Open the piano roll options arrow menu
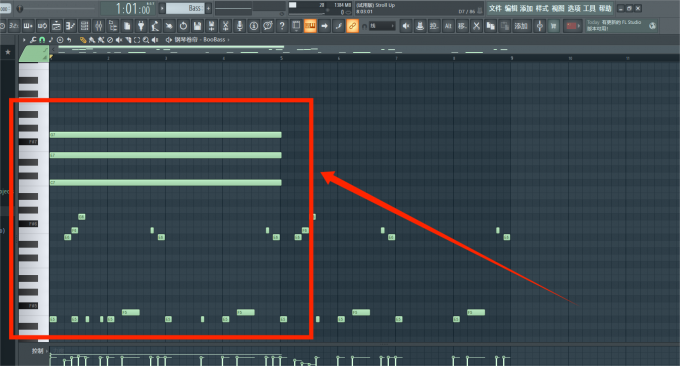 [x=24, y=39]
